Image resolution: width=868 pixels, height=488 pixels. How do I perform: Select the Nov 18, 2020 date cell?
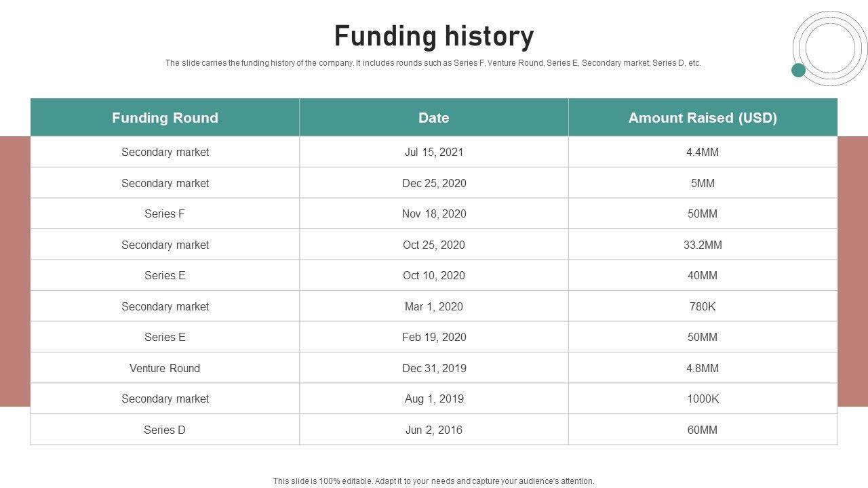click(x=434, y=213)
